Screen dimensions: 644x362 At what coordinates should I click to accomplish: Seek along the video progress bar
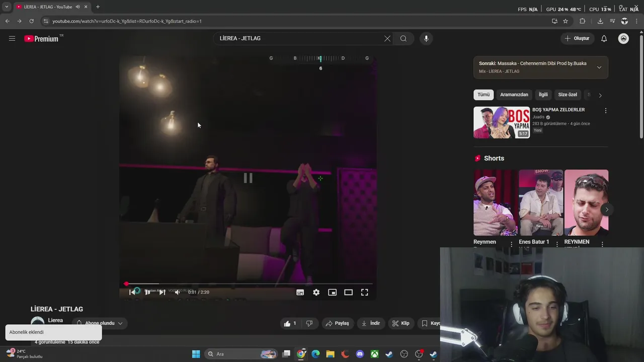tap(249, 284)
